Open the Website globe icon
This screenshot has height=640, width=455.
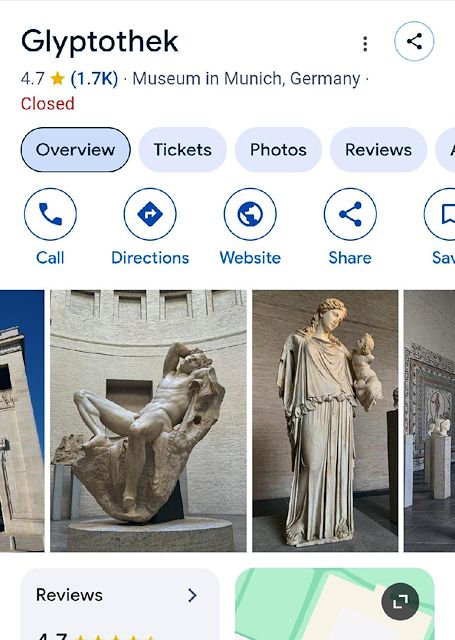pyautogui.click(x=250, y=214)
